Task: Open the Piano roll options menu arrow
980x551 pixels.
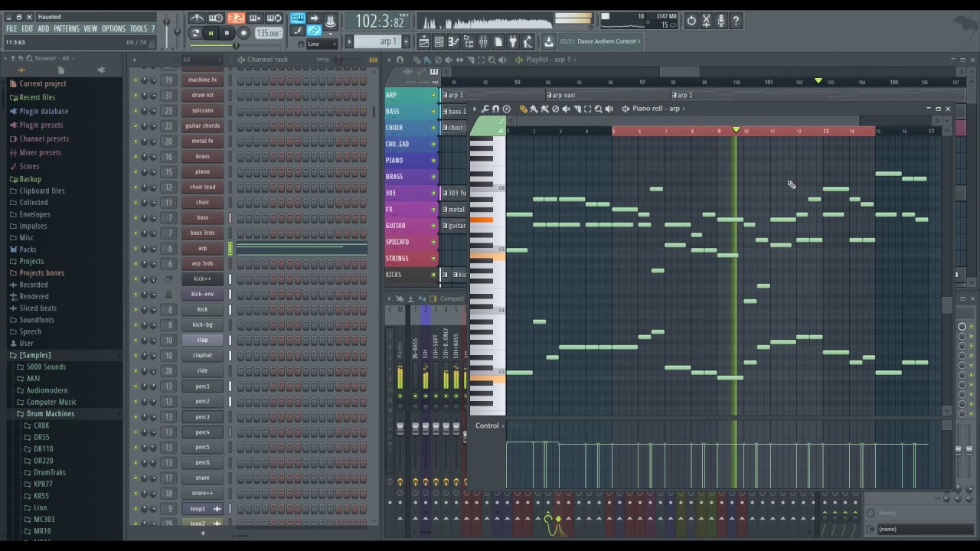Action: point(474,109)
